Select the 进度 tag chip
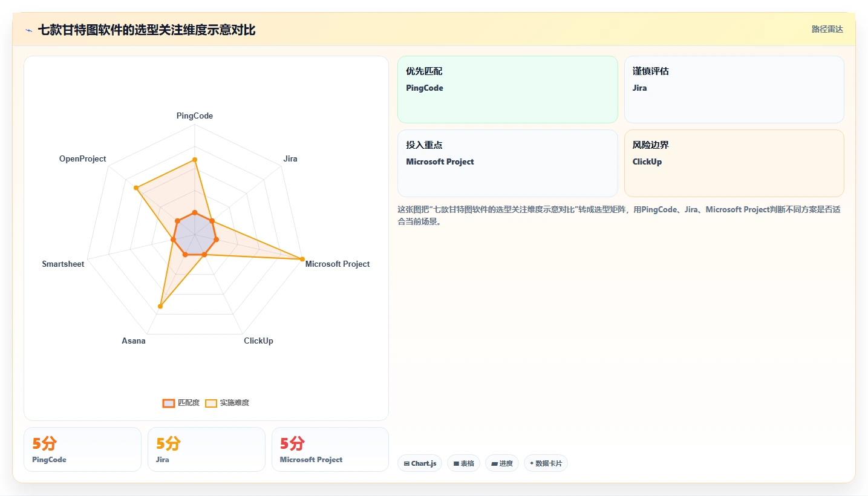Viewport: 868px width, 496px height. pos(502,463)
